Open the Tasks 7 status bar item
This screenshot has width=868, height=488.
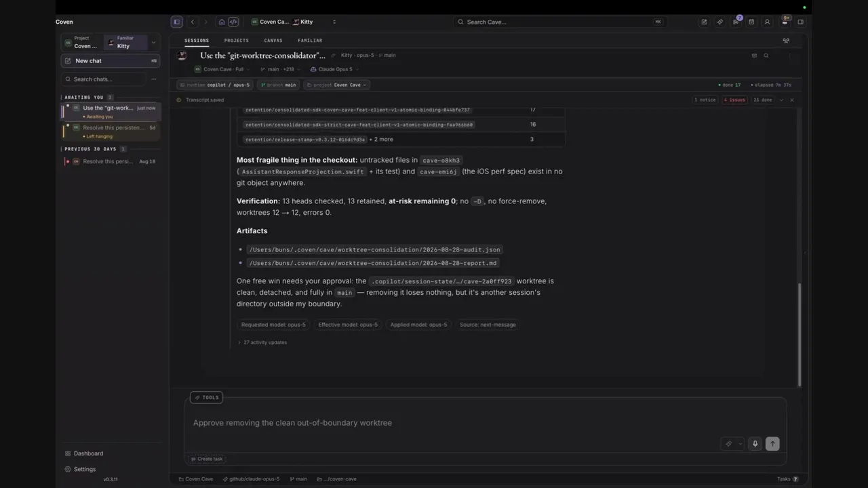point(787,479)
